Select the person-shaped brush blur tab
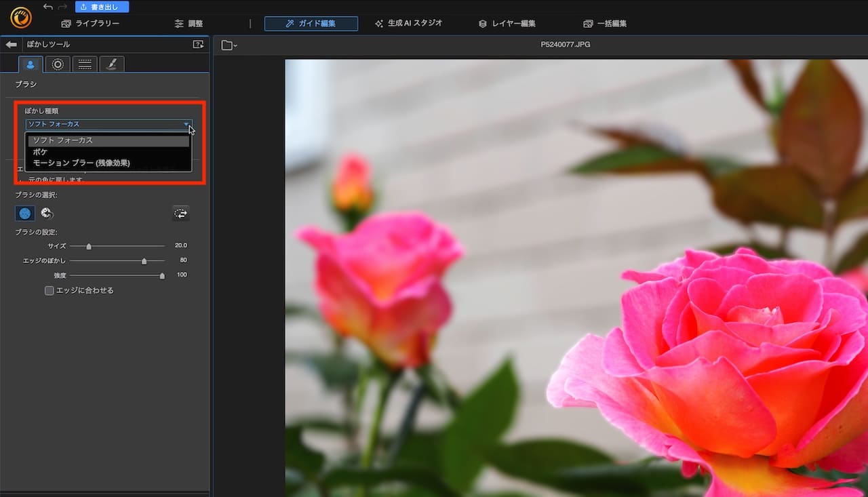This screenshot has width=868, height=497. 31,64
